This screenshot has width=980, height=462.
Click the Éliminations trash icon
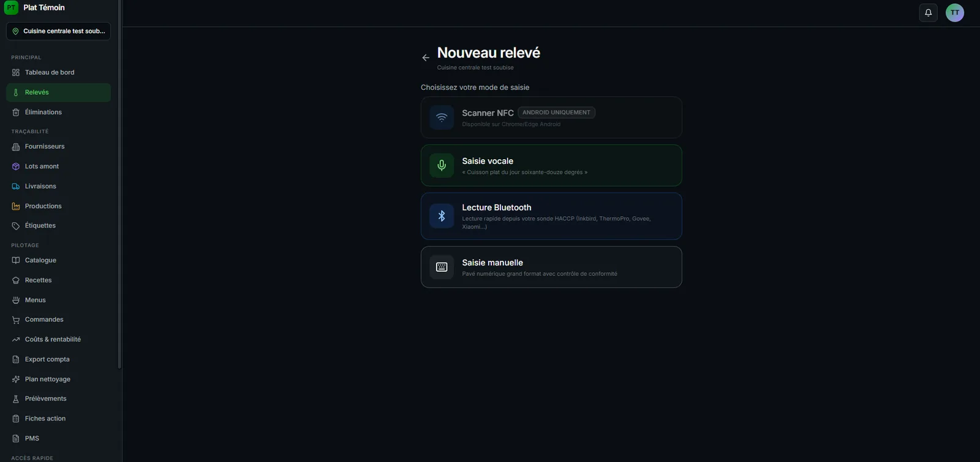click(x=16, y=113)
